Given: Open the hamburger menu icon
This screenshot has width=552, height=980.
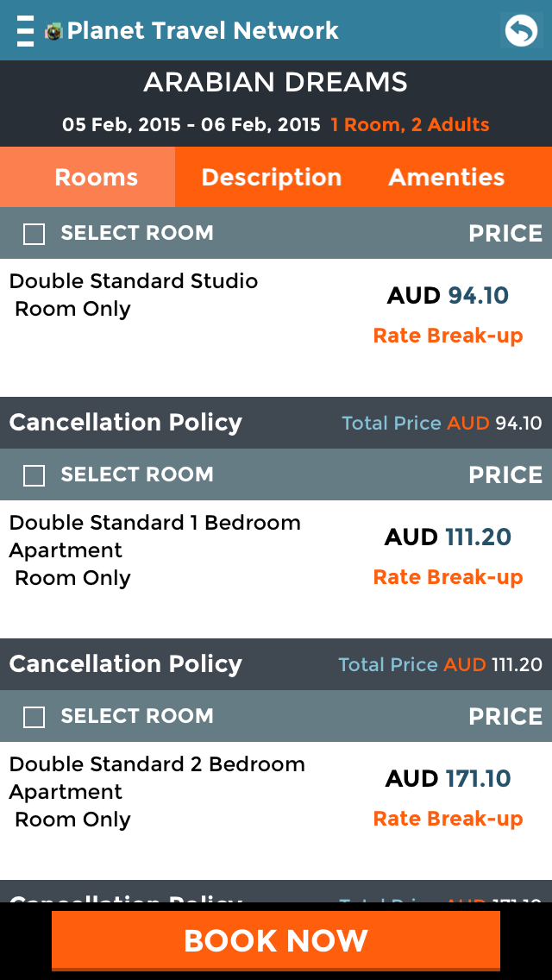Looking at the screenshot, I should tap(26, 31).
